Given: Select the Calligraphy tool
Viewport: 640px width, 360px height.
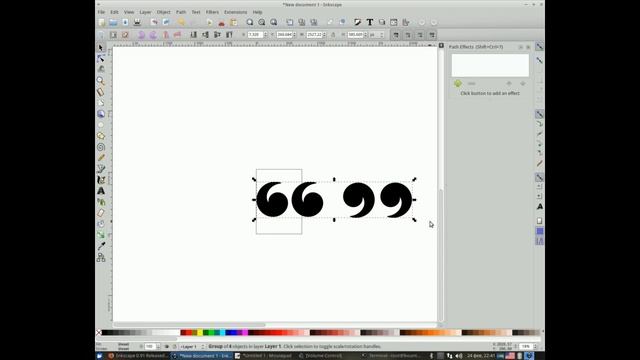Looking at the screenshot, I should click(x=101, y=180).
